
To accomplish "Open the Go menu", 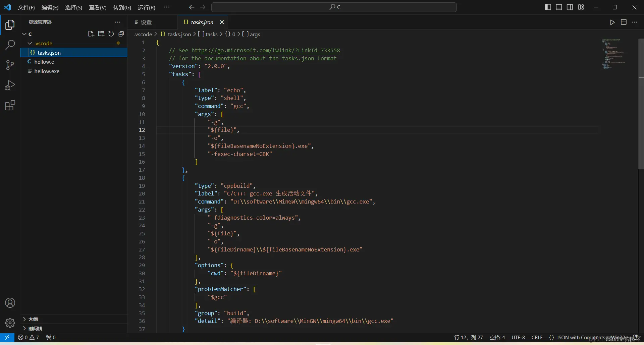I will (x=122, y=7).
